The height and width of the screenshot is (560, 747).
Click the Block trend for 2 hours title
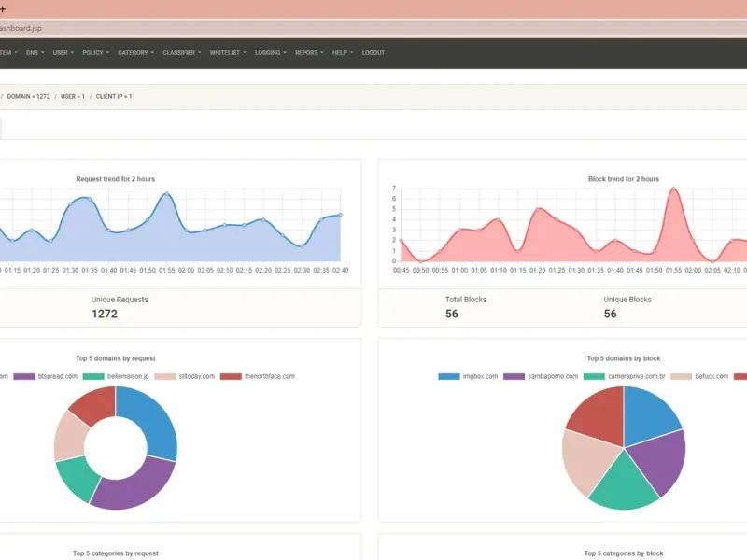(x=623, y=179)
